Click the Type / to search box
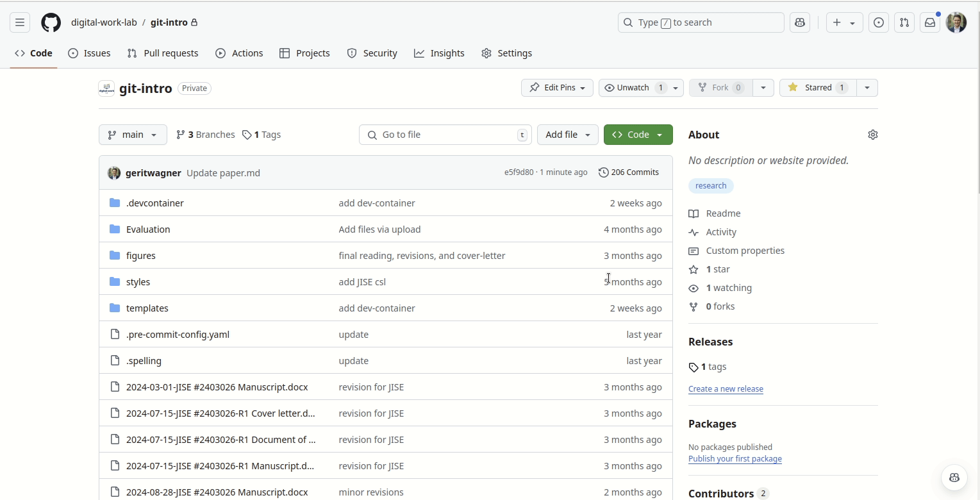The image size is (980, 500). click(x=701, y=22)
